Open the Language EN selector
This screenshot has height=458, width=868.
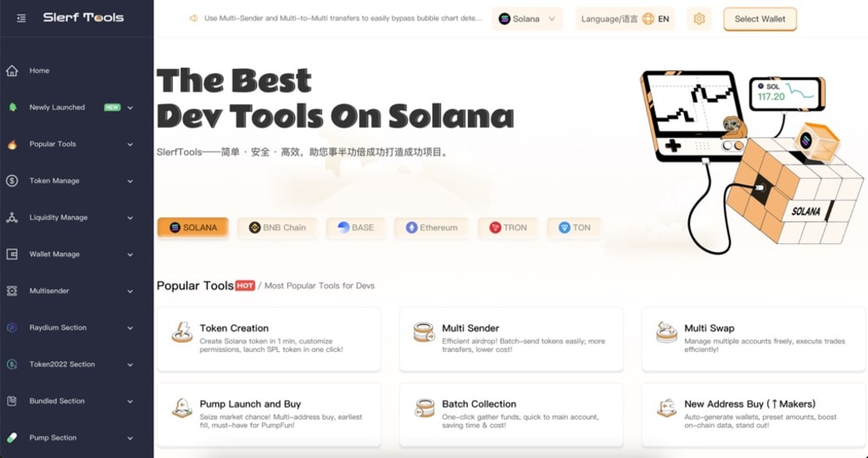[625, 19]
